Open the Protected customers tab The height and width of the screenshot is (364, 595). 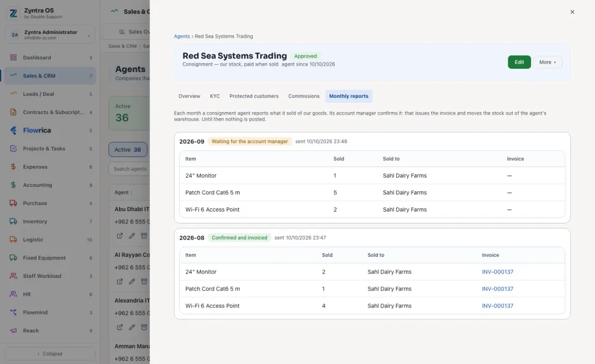[x=254, y=96]
